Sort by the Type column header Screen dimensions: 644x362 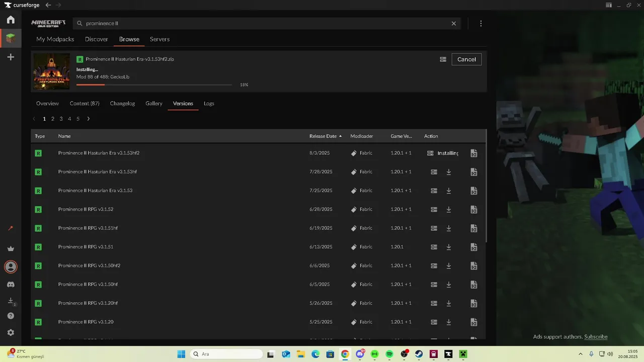40,136
